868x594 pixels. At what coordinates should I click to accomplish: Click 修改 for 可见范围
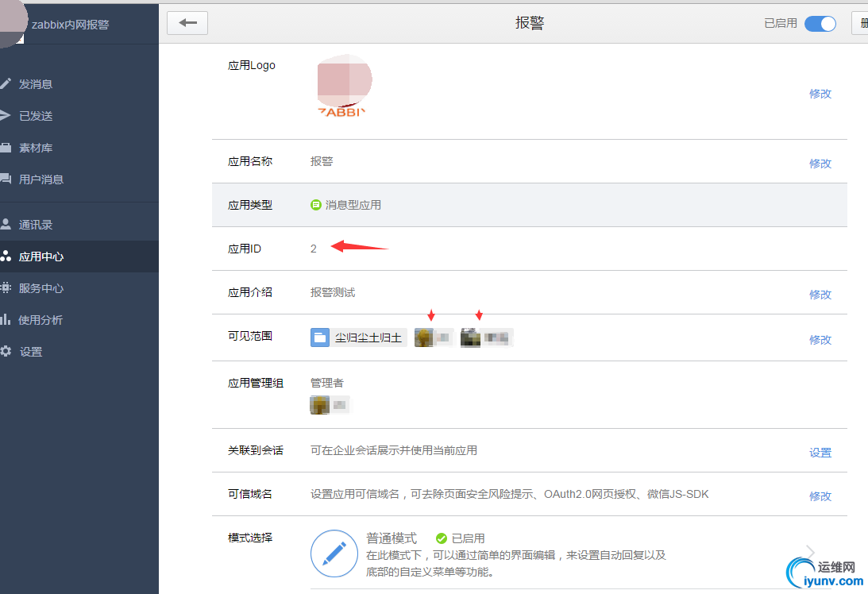[x=820, y=340]
